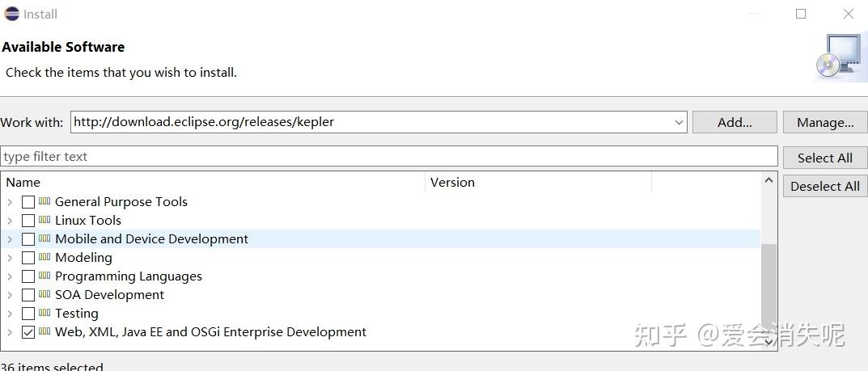Screen dimensions: 868x371
Task: Select the SOA Development row text
Action: point(109,295)
